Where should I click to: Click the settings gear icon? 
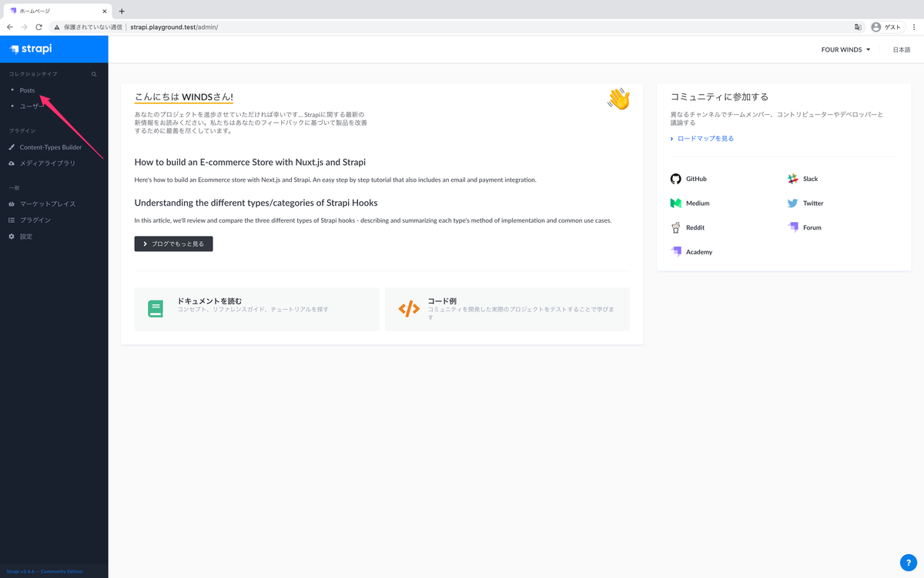pos(12,237)
